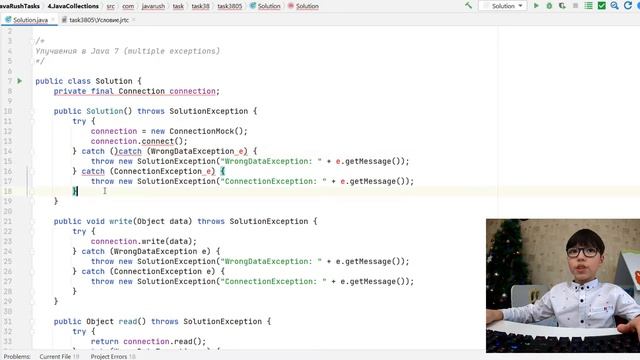This screenshot has width=640, height=360.
Task: Click the src breadcrumb
Action: tap(111, 6)
